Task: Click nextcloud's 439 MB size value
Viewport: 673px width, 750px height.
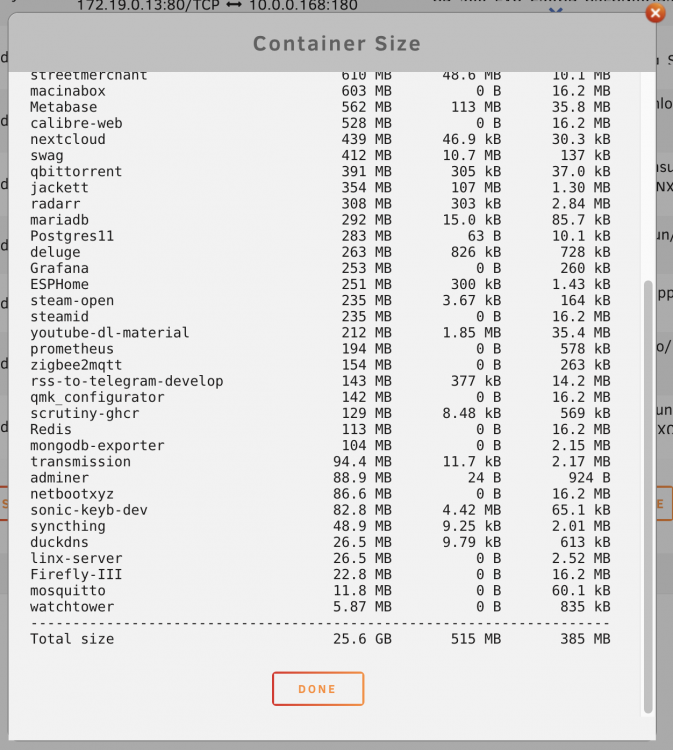Action: 366,139
